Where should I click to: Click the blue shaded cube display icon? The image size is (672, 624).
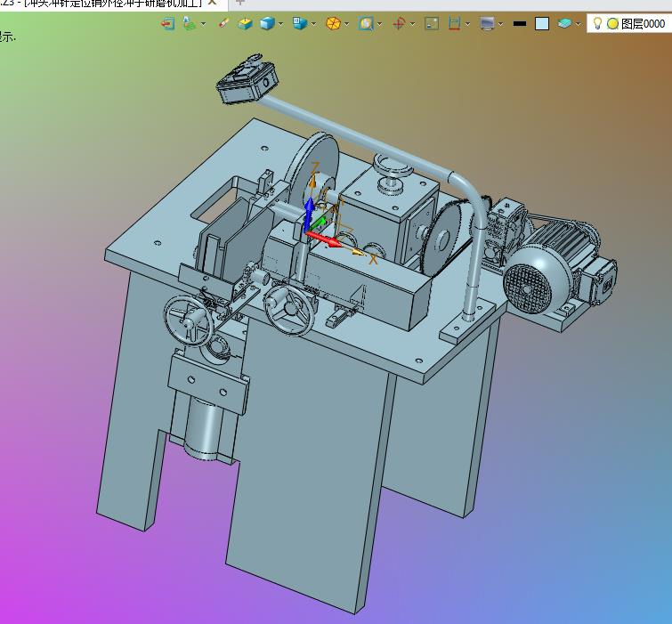[x=267, y=23]
